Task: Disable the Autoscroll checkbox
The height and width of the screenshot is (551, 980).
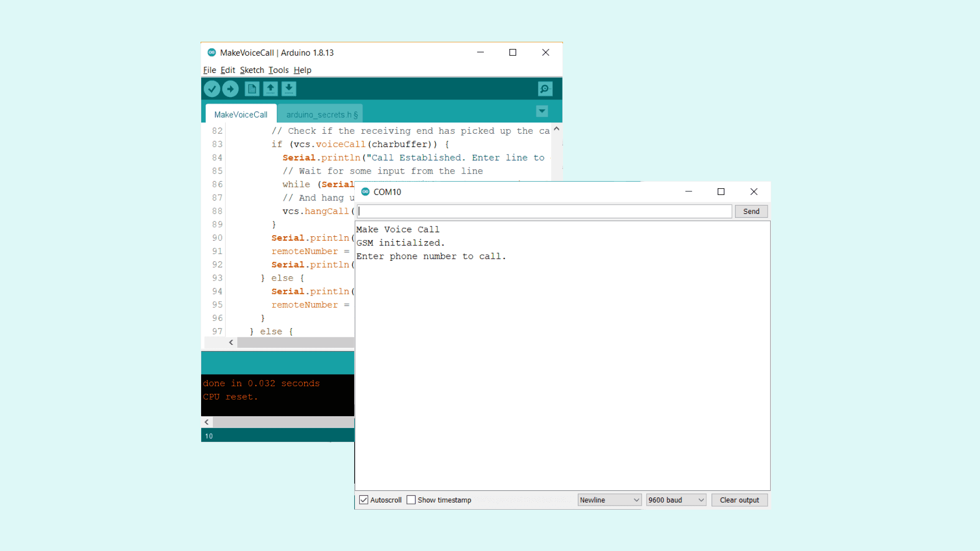Action: (363, 500)
